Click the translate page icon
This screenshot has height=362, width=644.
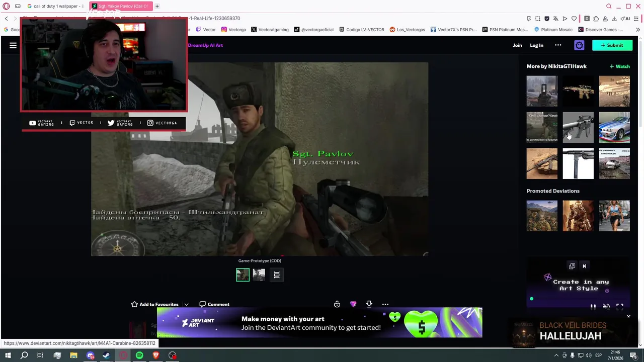(556, 19)
